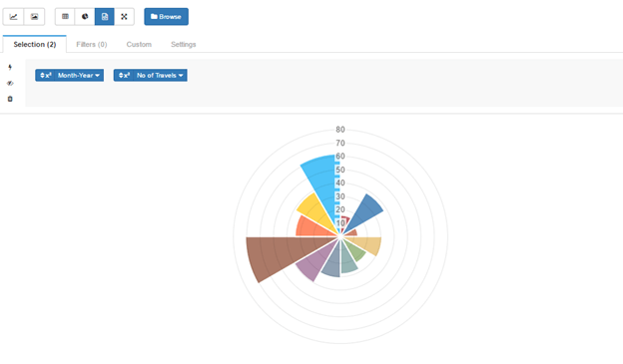This screenshot has width=623, height=364.
Task: Switch to the Custom tab
Action: [139, 44]
